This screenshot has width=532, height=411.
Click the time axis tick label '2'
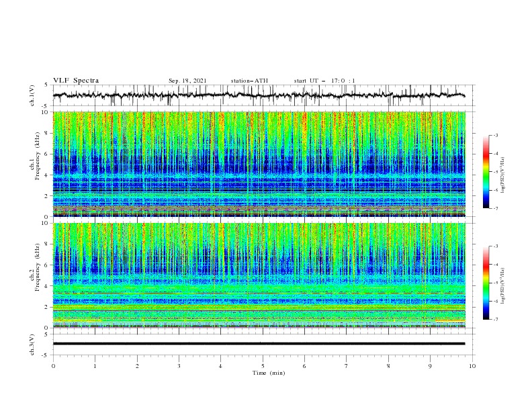tap(137, 366)
